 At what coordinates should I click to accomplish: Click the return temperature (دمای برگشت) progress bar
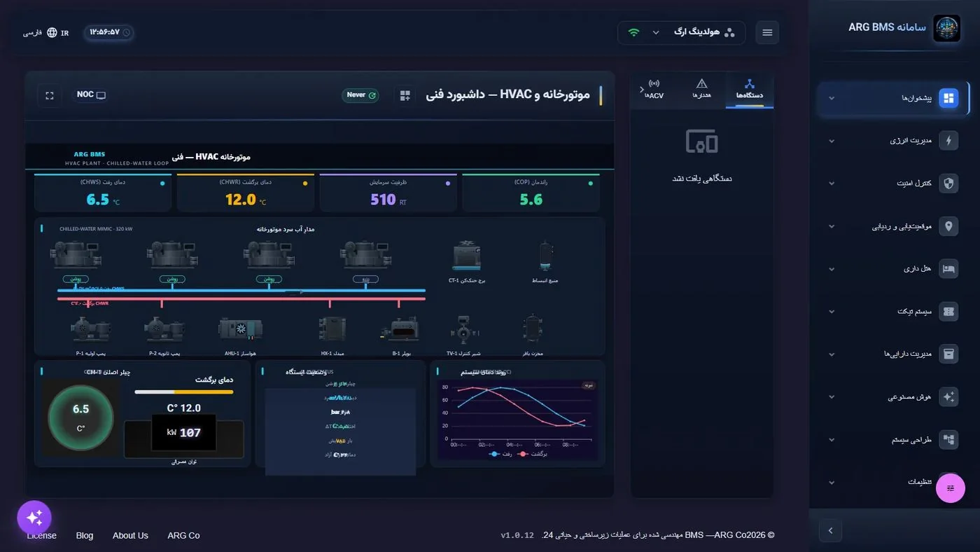tap(184, 392)
